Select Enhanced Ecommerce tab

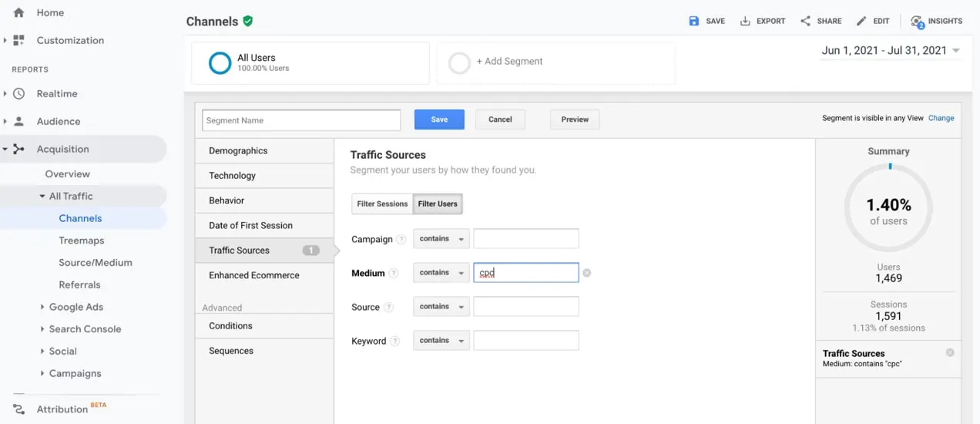pyautogui.click(x=264, y=275)
